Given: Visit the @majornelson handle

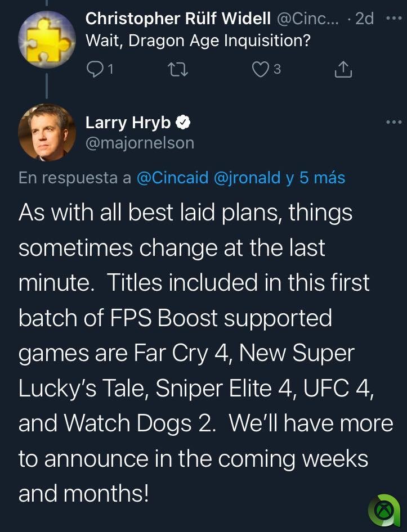Looking at the screenshot, I should tap(140, 143).
